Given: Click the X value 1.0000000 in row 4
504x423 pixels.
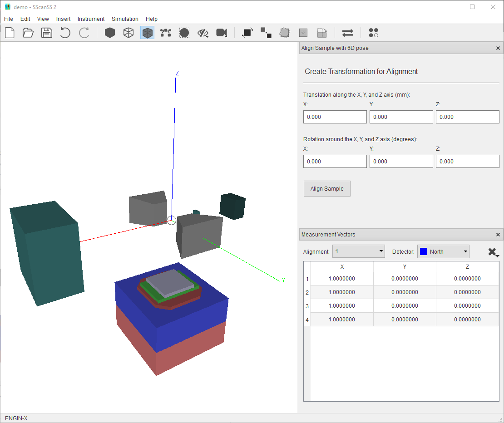Looking at the screenshot, I should [342, 320].
